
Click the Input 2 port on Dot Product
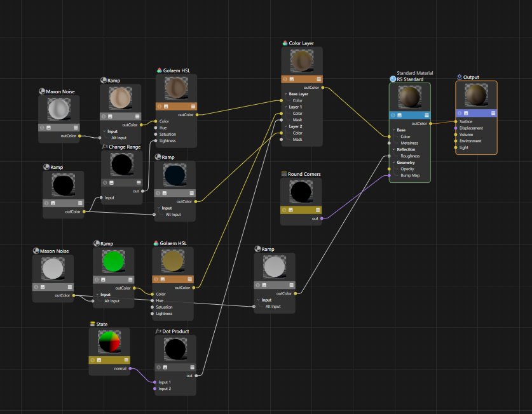tap(154, 389)
